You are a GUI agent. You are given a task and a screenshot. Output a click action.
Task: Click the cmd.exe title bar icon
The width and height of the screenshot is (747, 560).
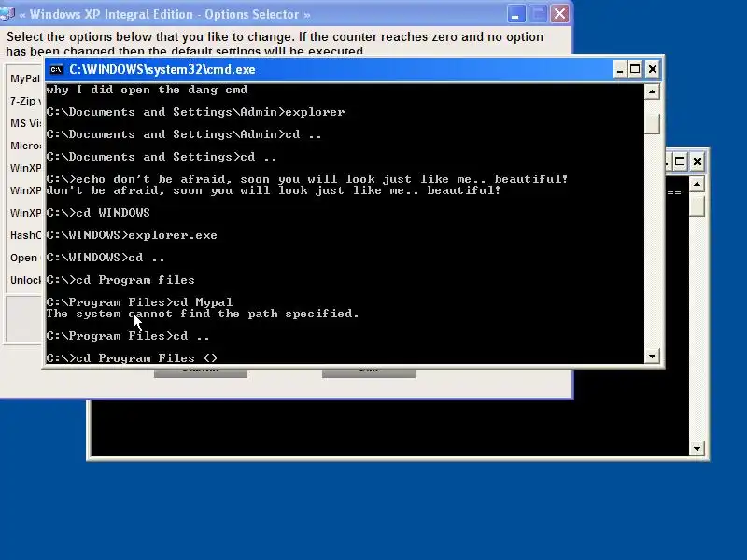coord(56,69)
